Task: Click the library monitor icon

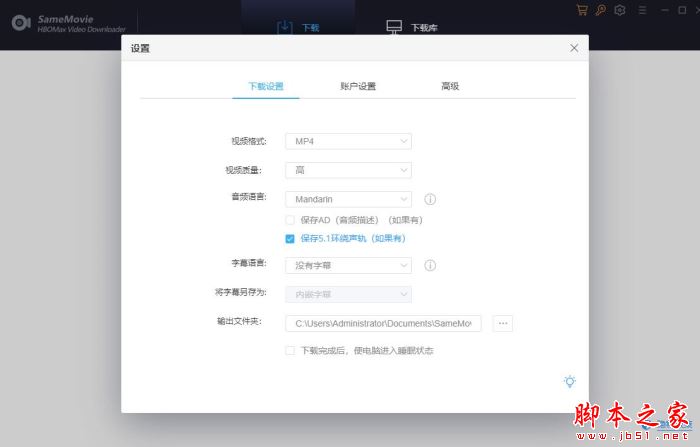Action: click(x=394, y=27)
